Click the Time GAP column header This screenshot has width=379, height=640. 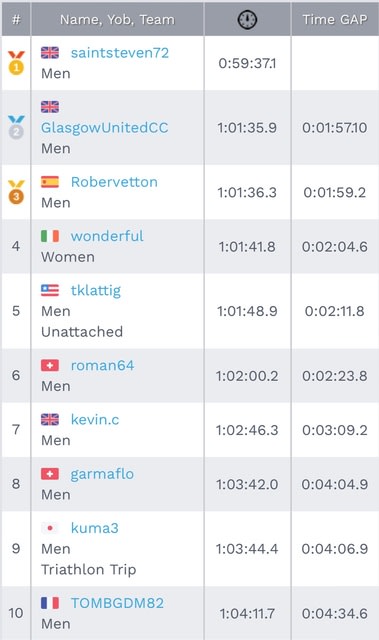point(335,19)
